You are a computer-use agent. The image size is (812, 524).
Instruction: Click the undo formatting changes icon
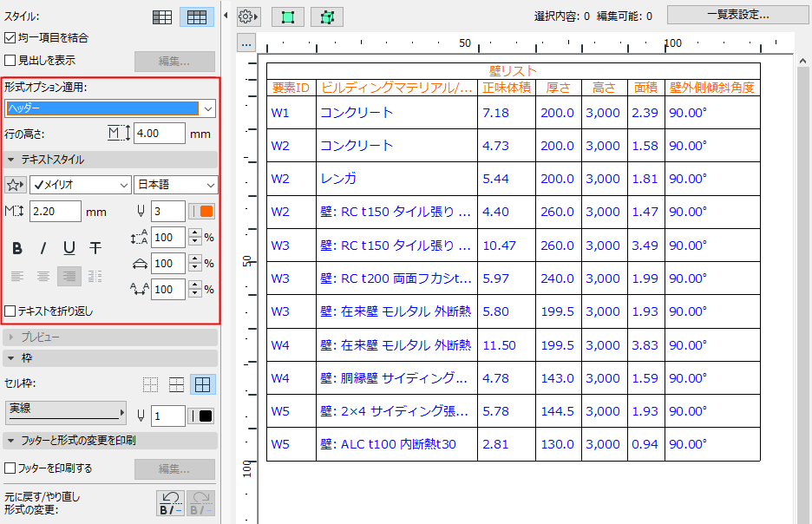170,501
